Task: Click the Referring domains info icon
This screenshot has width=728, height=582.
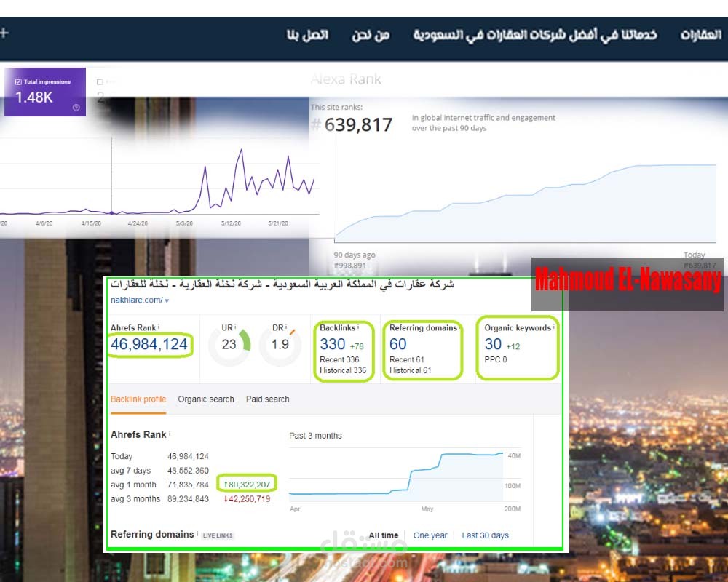Action: (459, 327)
